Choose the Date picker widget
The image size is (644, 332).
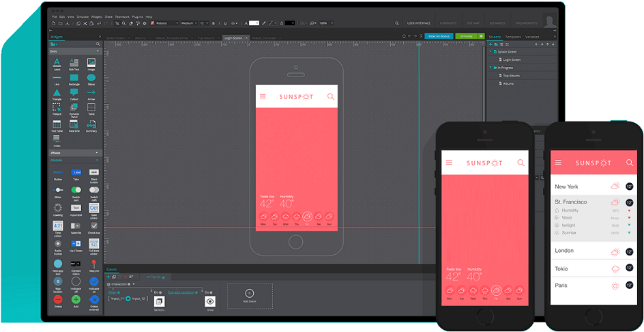click(x=94, y=208)
